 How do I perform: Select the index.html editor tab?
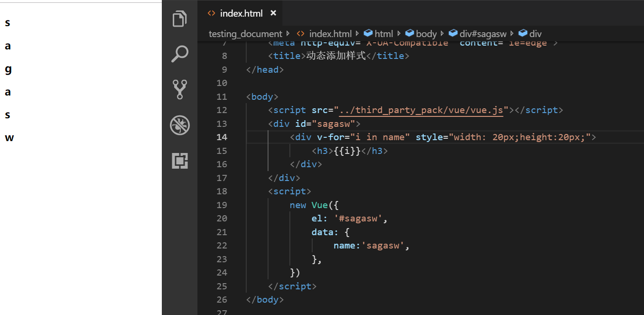241,13
